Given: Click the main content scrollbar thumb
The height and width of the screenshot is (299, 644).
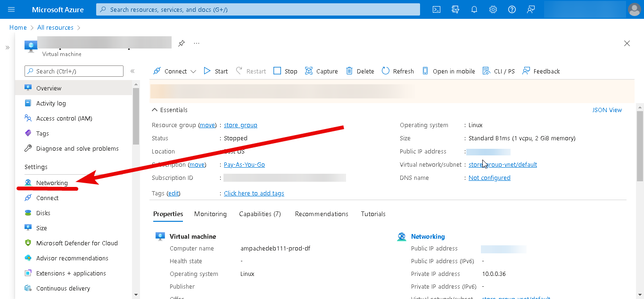Looking at the screenshot, I should [x=640, y=146].
